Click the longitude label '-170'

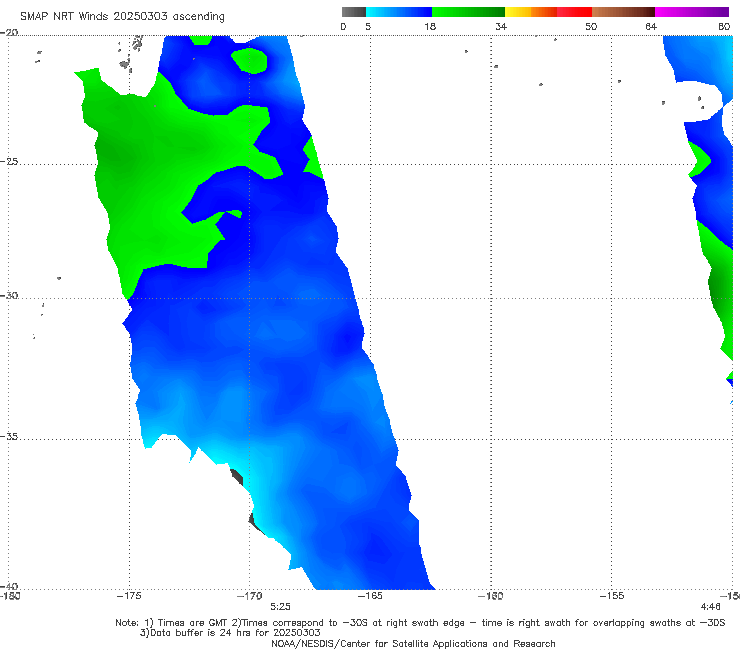(x=249, y=596)
